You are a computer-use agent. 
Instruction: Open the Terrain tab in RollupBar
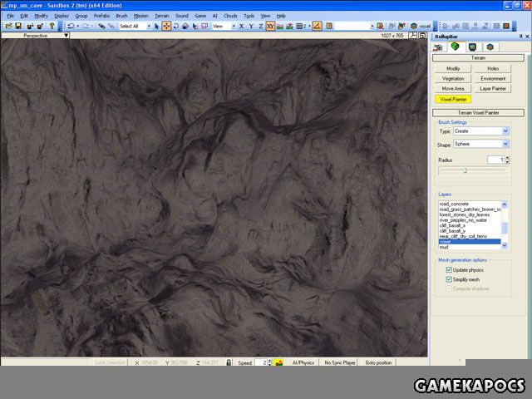pos(455,47)
